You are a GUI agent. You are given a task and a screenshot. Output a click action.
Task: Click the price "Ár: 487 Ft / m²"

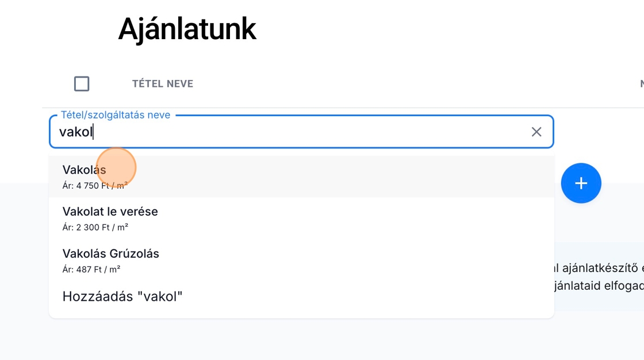pyautogui.click(x=91, y=269)
